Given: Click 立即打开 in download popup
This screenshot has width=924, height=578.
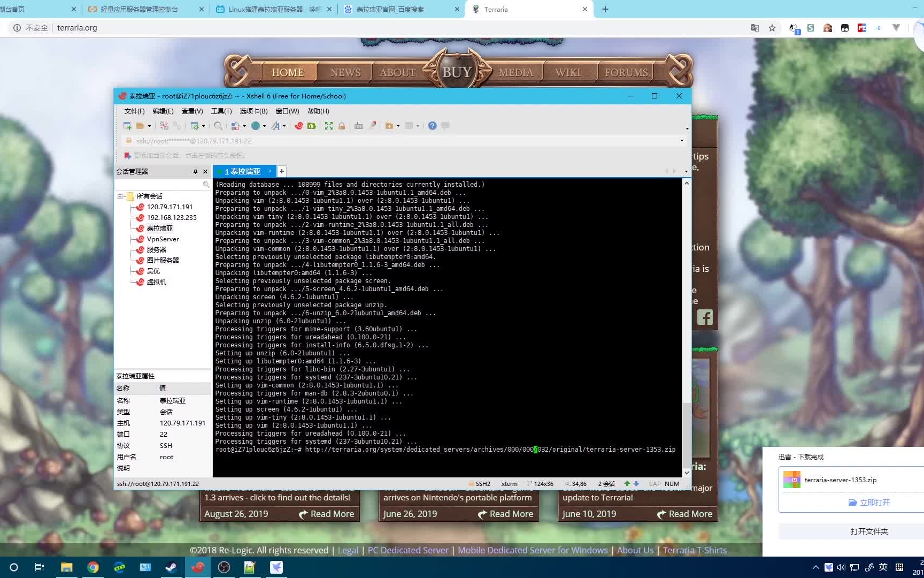Looking at the screenshot, I should tap(869, 503).
